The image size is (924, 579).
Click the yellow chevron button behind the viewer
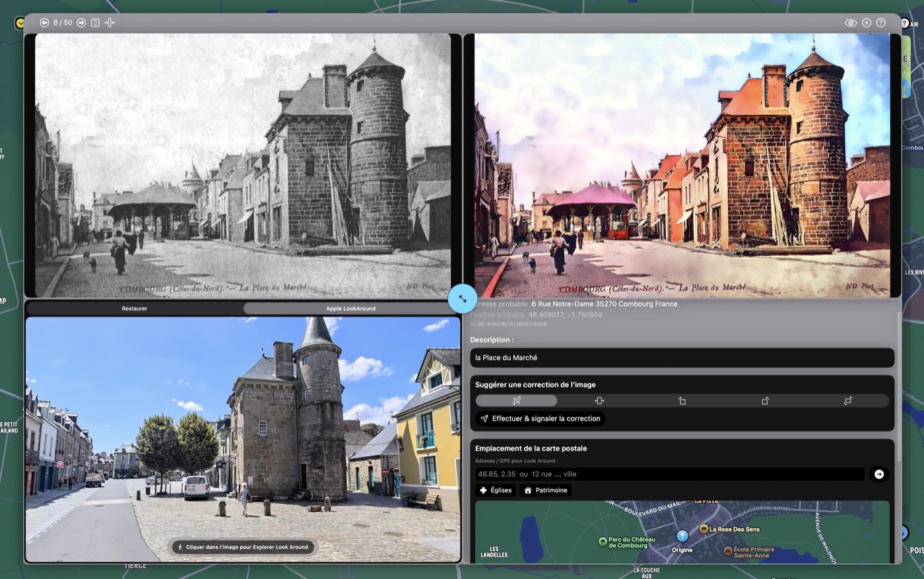point(19,23)
